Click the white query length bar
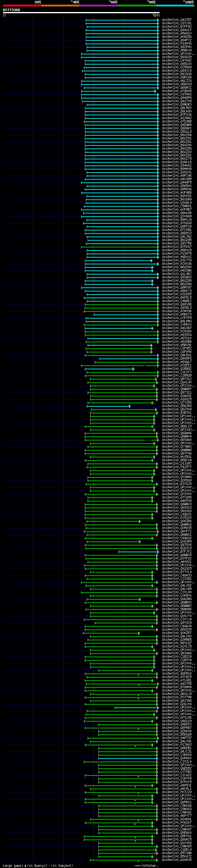Screen dimensions: 197x868 81,13
